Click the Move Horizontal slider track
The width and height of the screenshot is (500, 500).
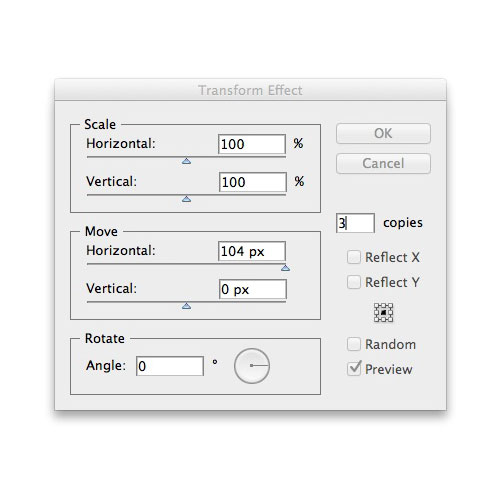point(186,264)
